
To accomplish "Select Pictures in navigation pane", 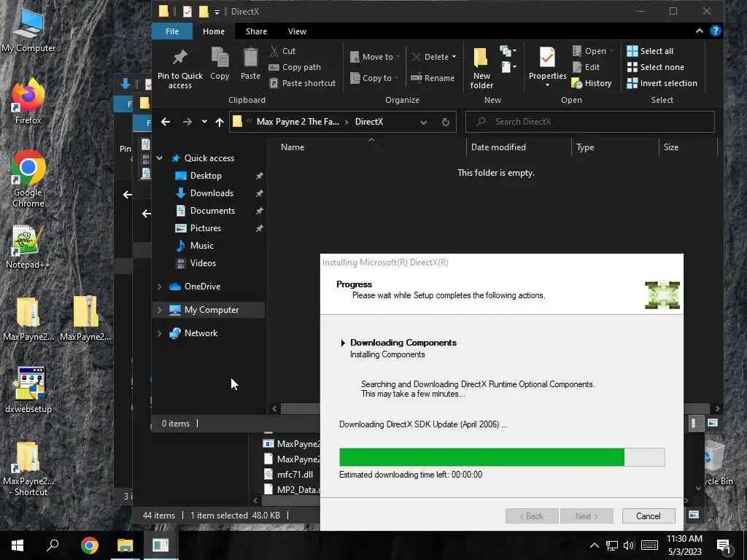I will [205, 228].
